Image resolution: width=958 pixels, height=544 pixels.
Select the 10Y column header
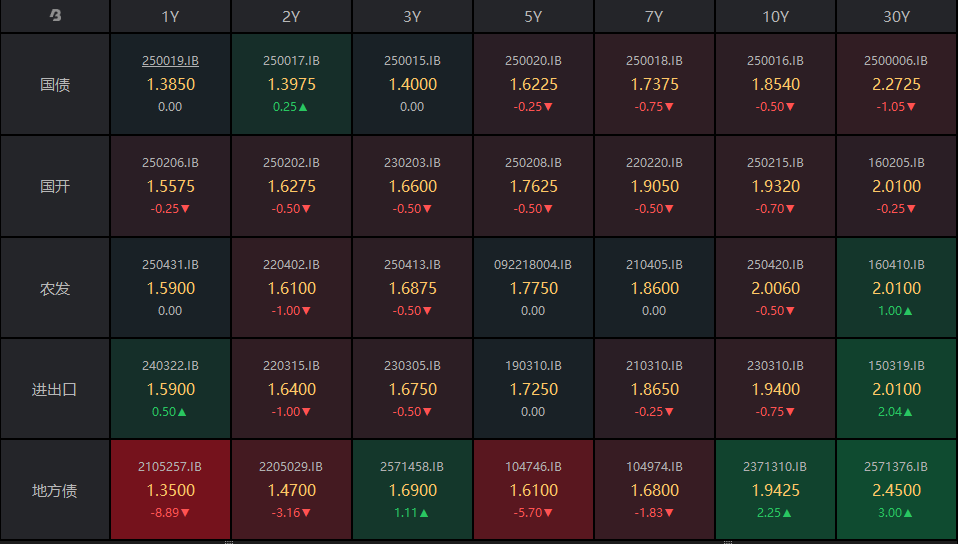click(775, 16)
